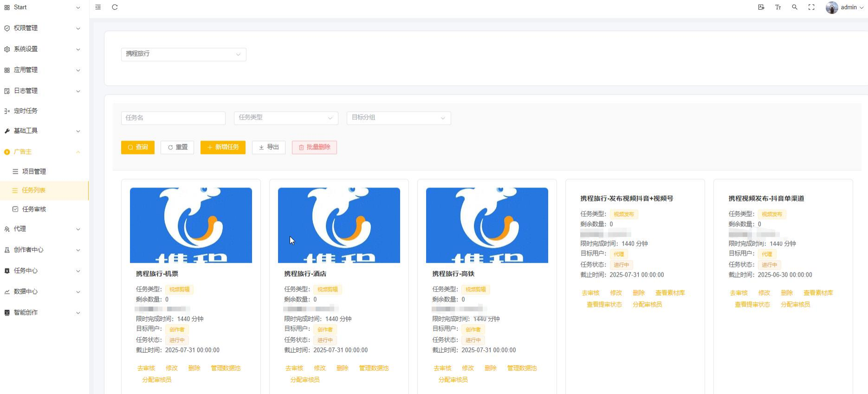868x394 pixels.
Task: Open the 携程旅行 project dropdown
Action: (x=183, y=54)
